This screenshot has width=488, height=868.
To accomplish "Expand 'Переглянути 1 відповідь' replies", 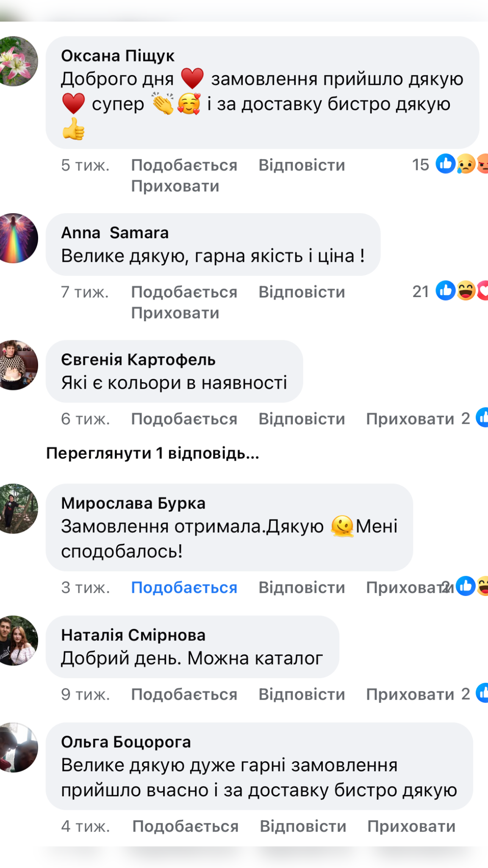I will click(152, 453).
